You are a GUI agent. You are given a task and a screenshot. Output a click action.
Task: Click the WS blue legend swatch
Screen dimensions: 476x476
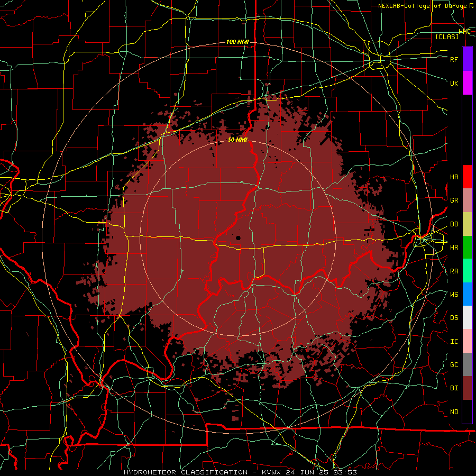[x=467, y=294]
